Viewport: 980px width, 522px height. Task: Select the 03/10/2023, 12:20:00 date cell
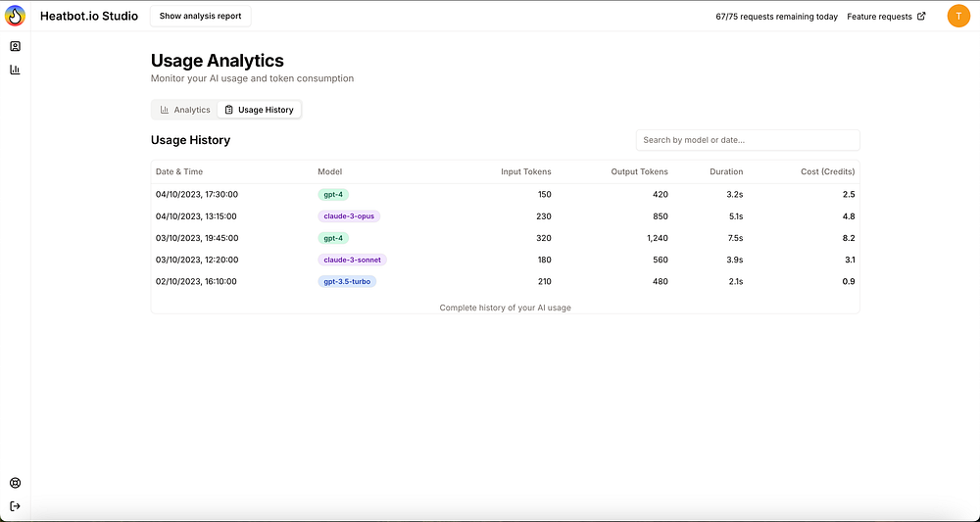(x=197, y=260)
